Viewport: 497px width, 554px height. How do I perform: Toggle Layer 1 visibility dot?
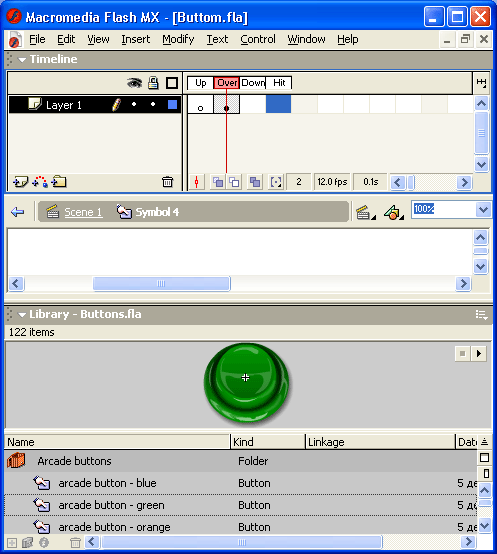[134, 104]
